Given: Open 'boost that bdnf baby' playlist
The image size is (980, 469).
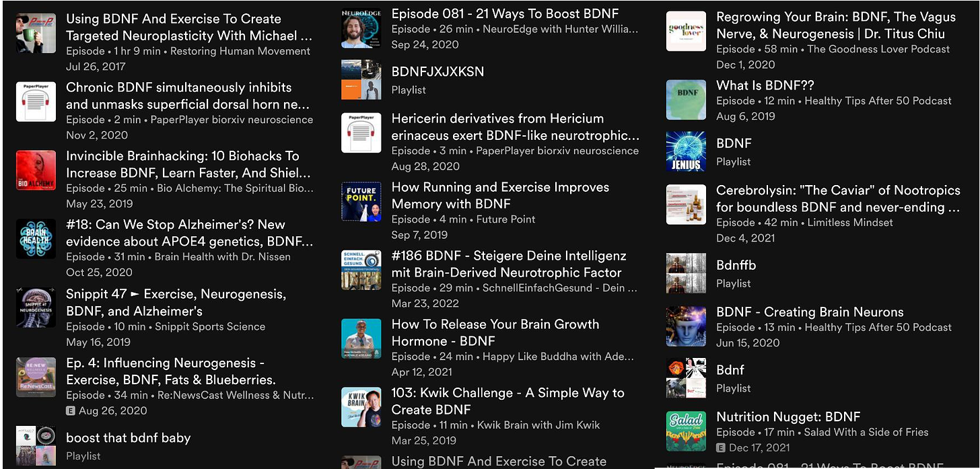Looking at the screenshot, I should click(x=128, y=438).
